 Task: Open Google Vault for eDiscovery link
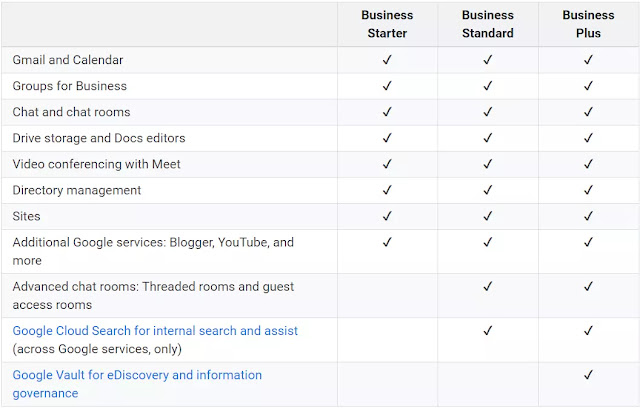(x=137, y=384)
